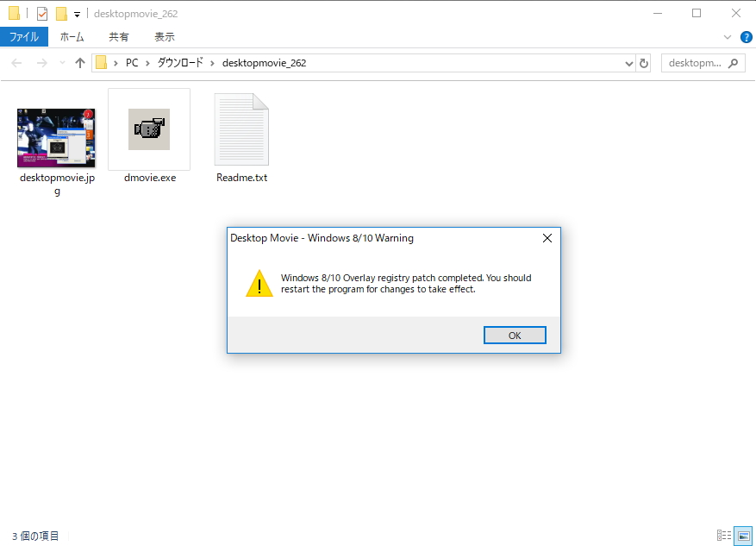Image resolution: width=756 pixels, height=546 pixels.
Task: Click OK in the warning dialog
Action: 515,336
